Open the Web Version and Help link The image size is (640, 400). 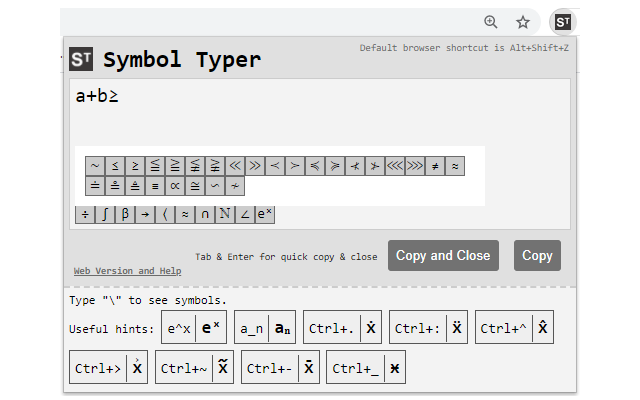point(127,271)
